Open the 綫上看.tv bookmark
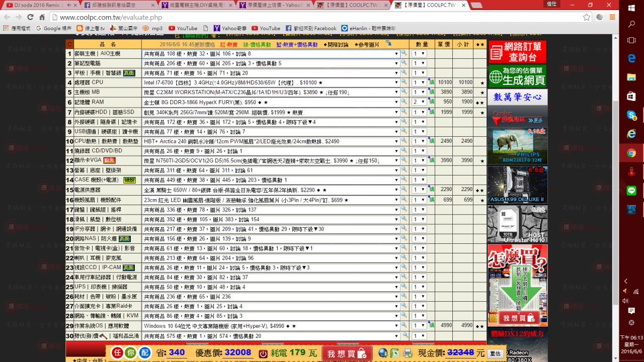Image resolution: width=644 pixels, height=362 pixels. tap(91, 28)
